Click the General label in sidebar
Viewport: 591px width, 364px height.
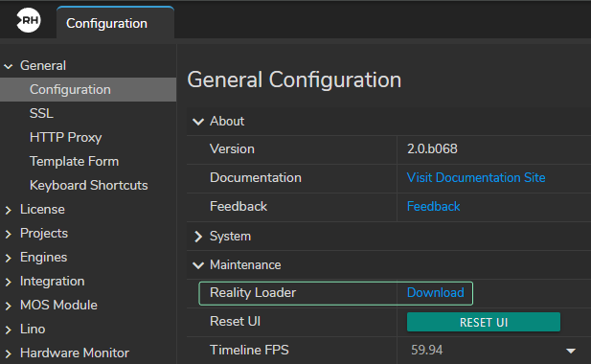[43, 65]
